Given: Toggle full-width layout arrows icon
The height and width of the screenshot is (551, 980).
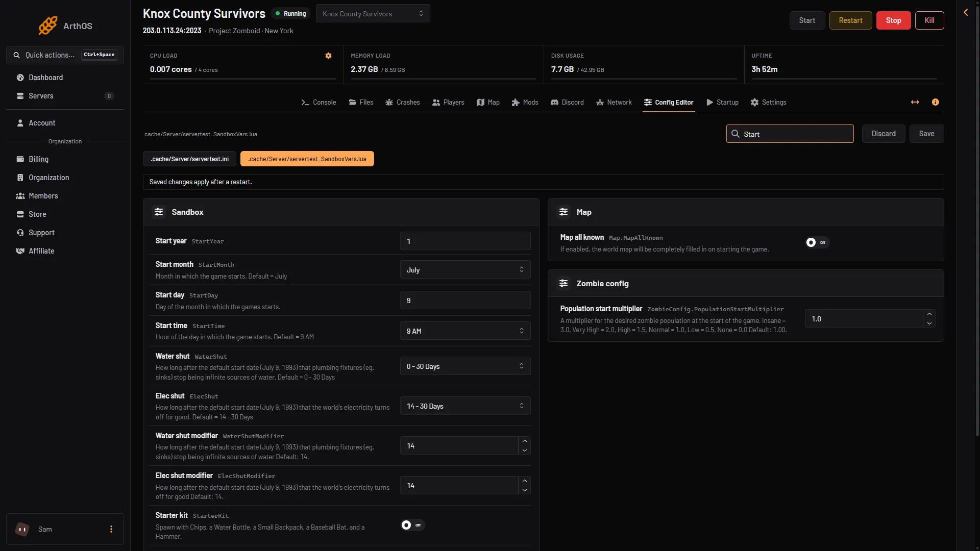Looking at the screenshot, I should (x=915, y=102).
